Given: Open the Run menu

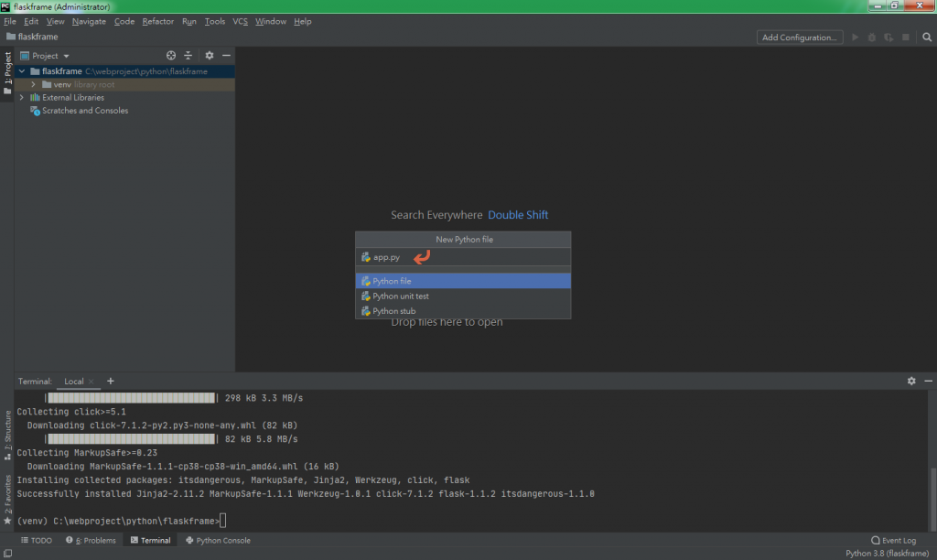Looking at the screenshot, I should click(189, 22).
